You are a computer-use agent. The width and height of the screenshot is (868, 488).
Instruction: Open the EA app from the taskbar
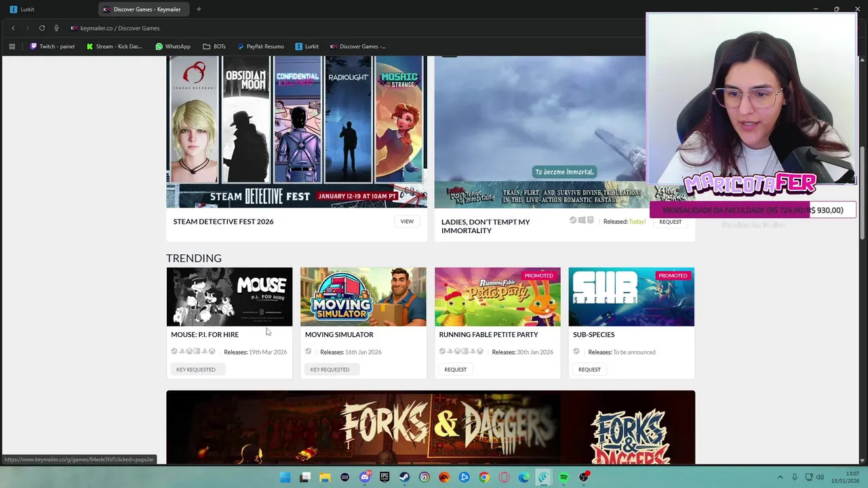[444, 477]
